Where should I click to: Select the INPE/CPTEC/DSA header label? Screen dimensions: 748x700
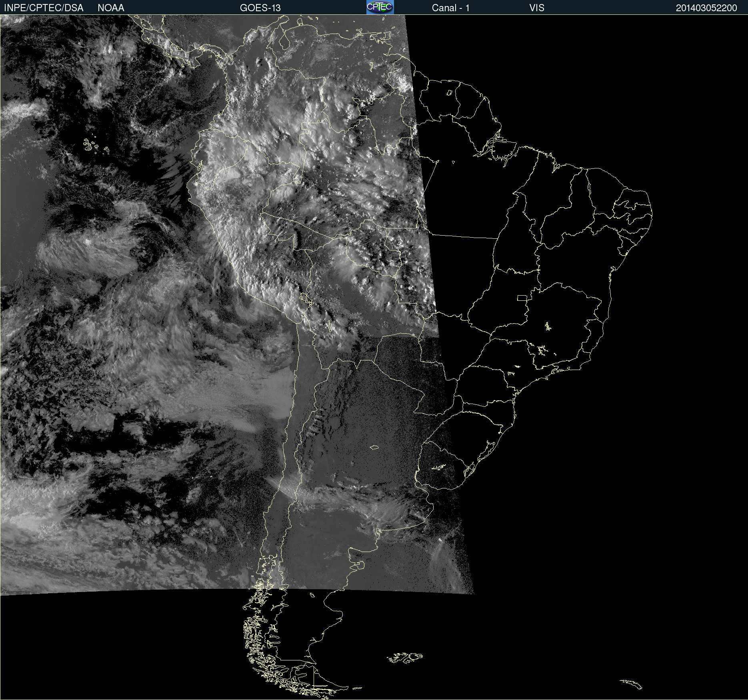click(43, 8)
